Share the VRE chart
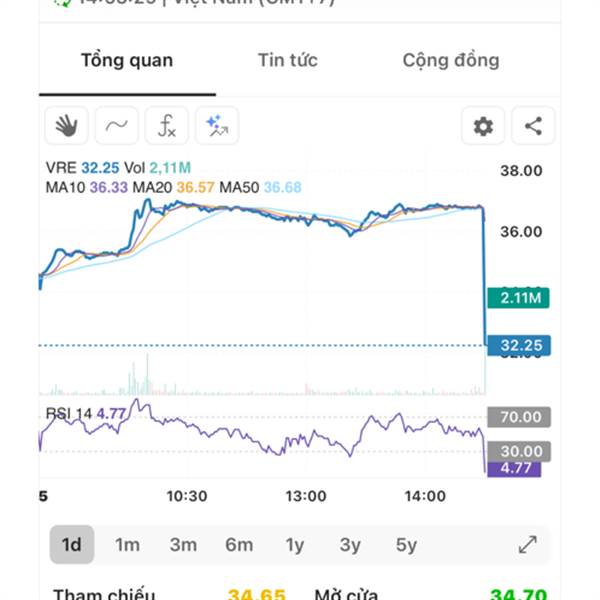Image resolution: width=600 pixels, height=600 pixels. click(533, 126)
